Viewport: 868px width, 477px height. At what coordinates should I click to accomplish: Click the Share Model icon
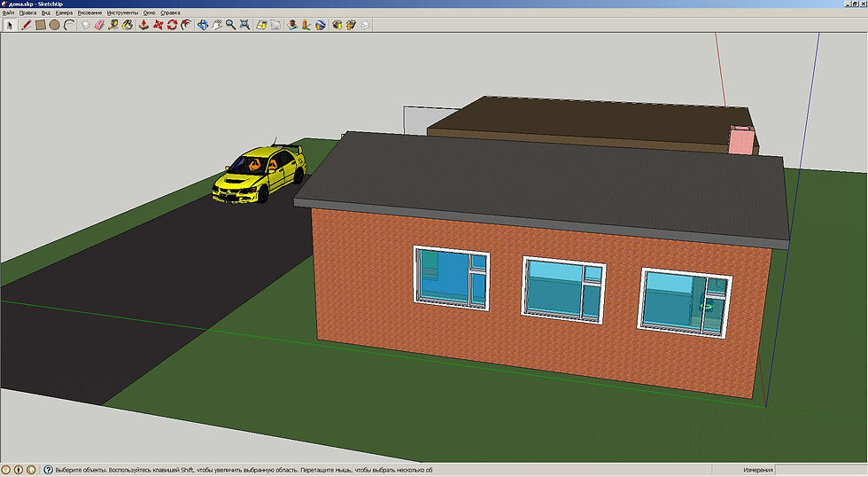pyautogui.click(x=351, y=25)
